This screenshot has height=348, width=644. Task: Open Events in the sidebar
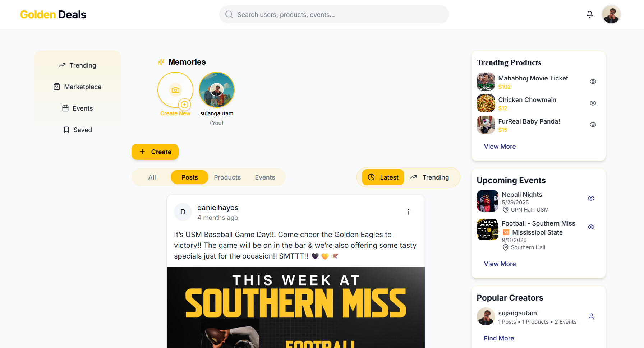78,108
